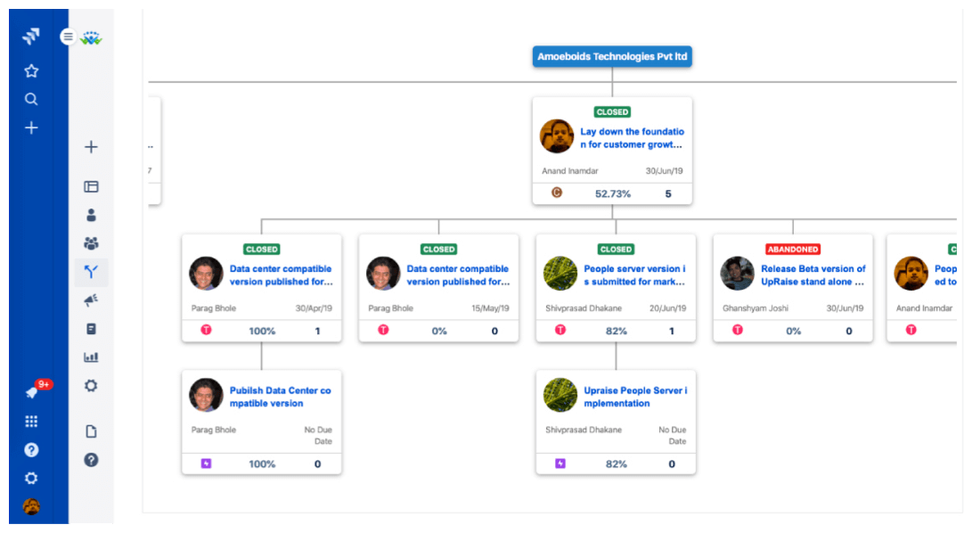Open the UpRaise Reports chart icon
The image size is (980, 533).
91,357
